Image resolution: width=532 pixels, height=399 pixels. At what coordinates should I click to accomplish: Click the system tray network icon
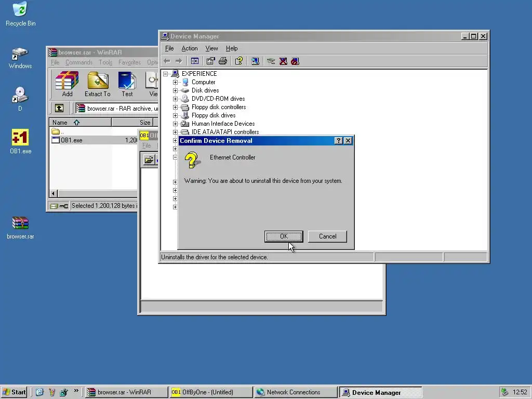(x=505, y=392)
